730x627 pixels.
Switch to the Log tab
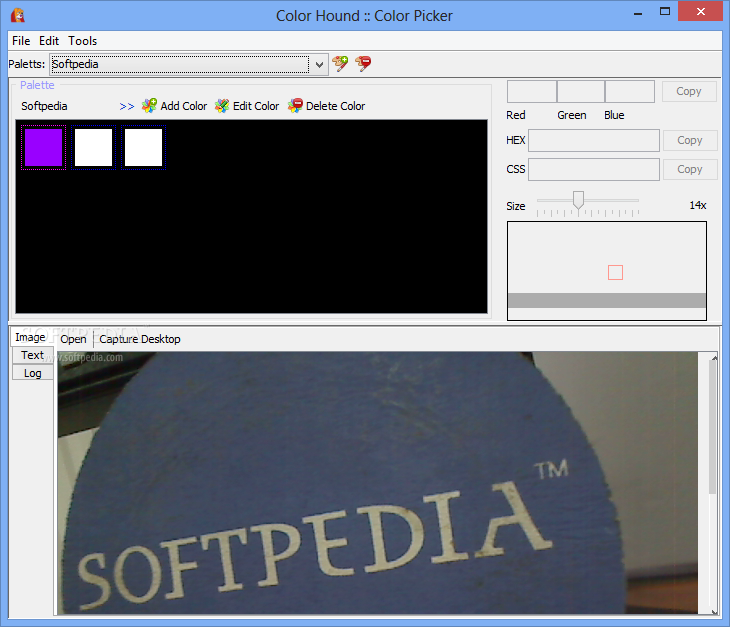point(33,373)
